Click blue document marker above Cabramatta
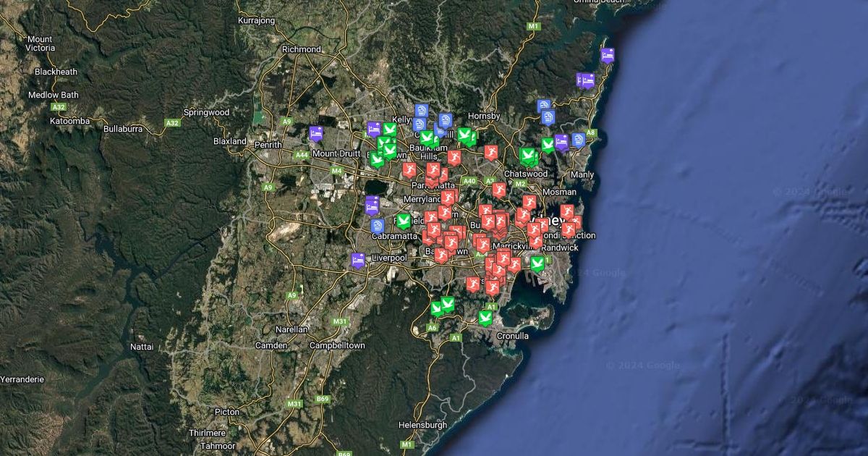Screen dimensions: 868x456 click(x=377, y=226)
